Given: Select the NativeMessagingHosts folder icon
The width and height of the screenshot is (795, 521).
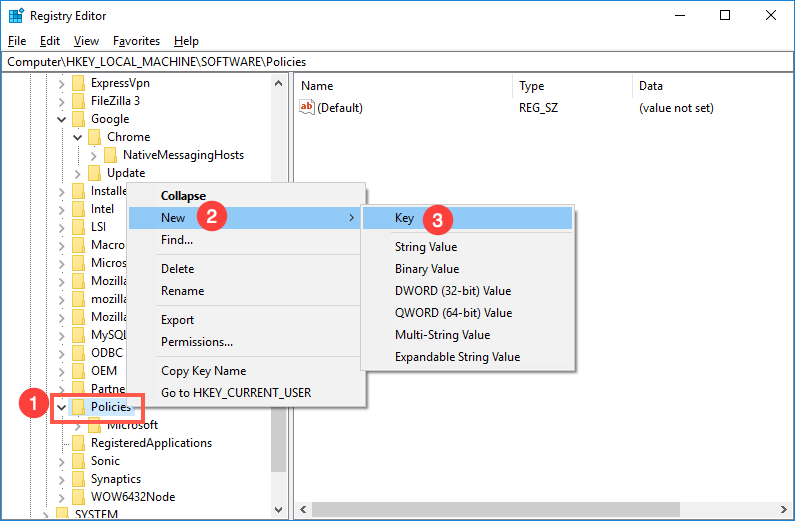Looking at the screenshot, I should coord(110,155).
